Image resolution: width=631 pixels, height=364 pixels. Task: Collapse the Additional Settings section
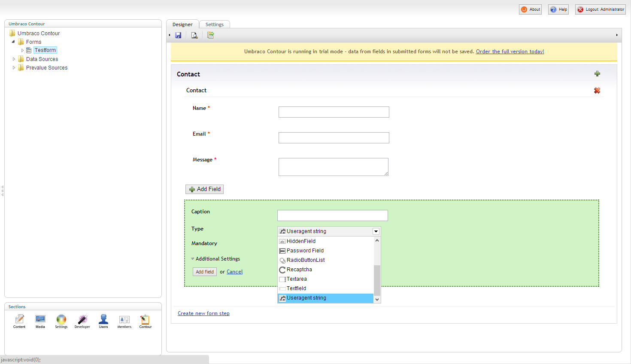(193, 259)
